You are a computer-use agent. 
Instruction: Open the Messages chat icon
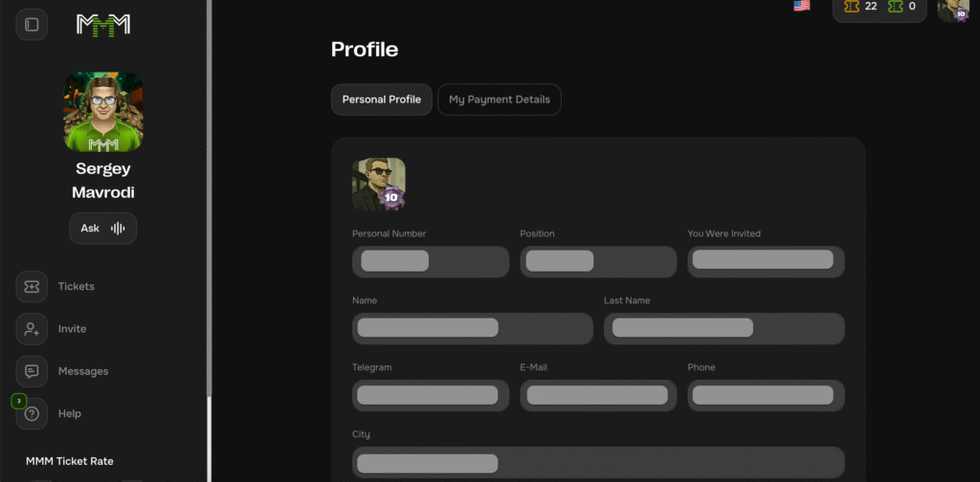pyautogui.click(x=32, y=371)
